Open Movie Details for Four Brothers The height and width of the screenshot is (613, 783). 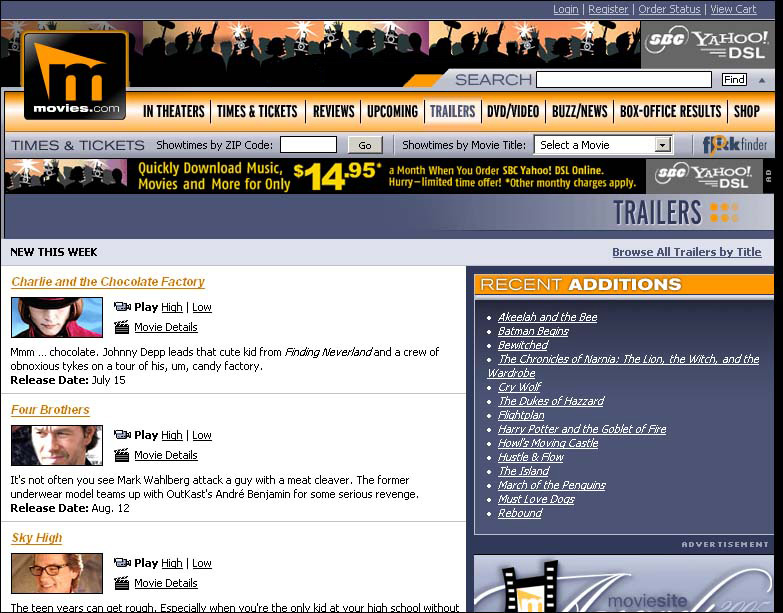coord(166,455)
